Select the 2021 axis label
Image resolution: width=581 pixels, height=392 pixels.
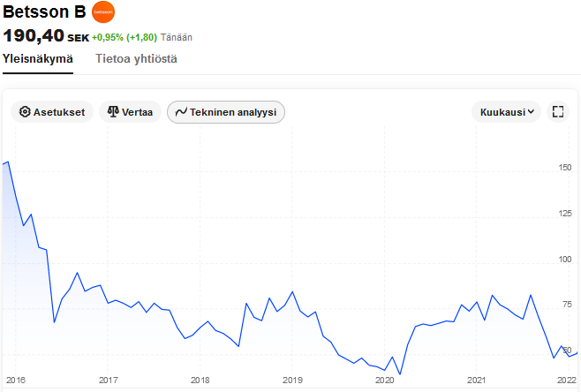point(477,380)
